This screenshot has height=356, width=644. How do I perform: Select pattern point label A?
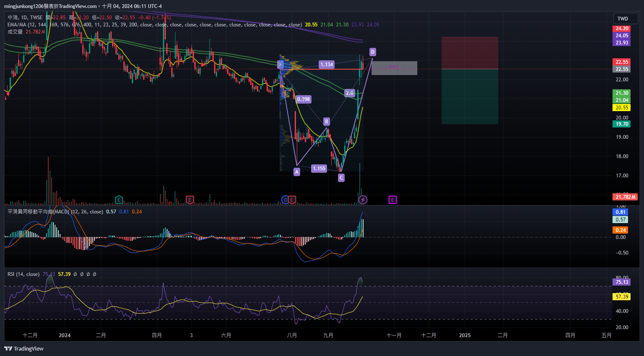pyautogui.click(x=297, y=172)
